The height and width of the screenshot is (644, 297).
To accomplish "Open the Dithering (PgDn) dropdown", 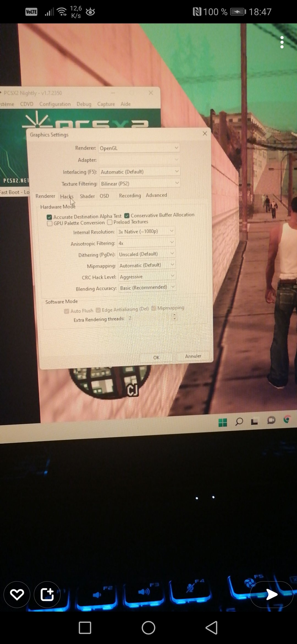I will click(147, 254).
